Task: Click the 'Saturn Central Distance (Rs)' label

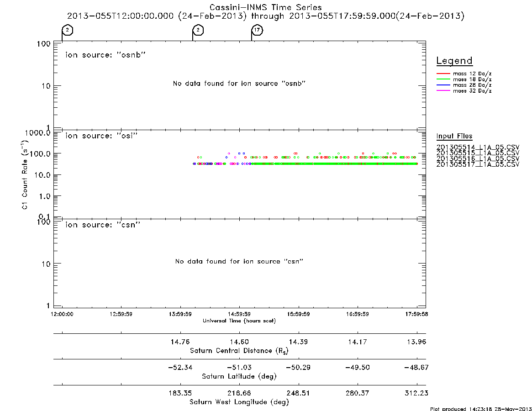Action: pyautogui.click(x=239, y=351)
